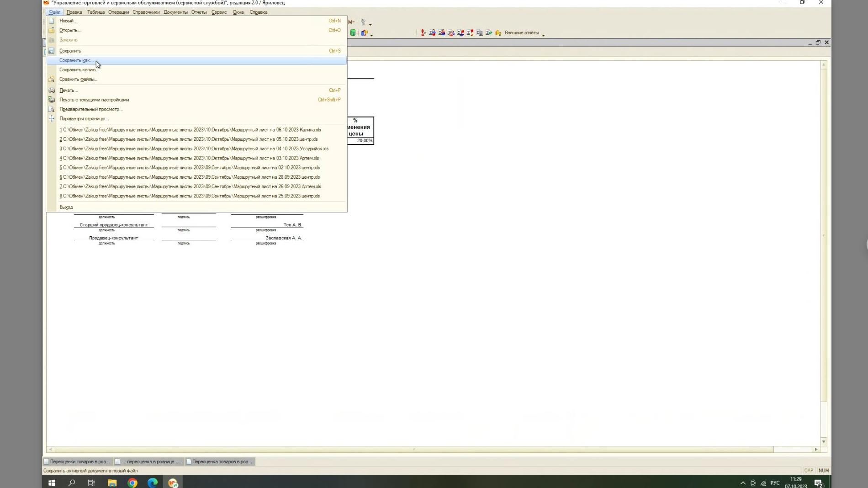This screenshot has height=488, width=868.
Task: Open the Отчеты menu
Action: click(199, 12)
